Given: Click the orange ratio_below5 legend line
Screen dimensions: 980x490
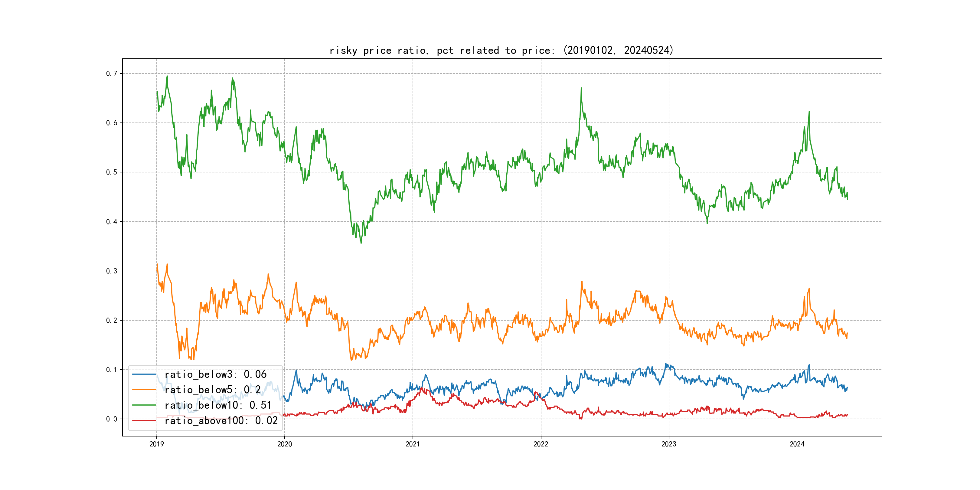Looking at the screenshot, I should [144, 390].
